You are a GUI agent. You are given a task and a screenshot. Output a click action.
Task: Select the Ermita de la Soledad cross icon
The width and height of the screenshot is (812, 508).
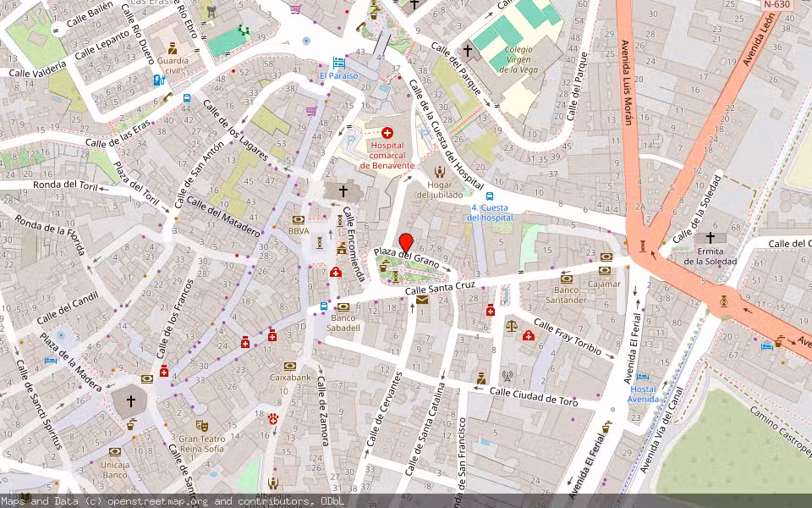(710, 238)
